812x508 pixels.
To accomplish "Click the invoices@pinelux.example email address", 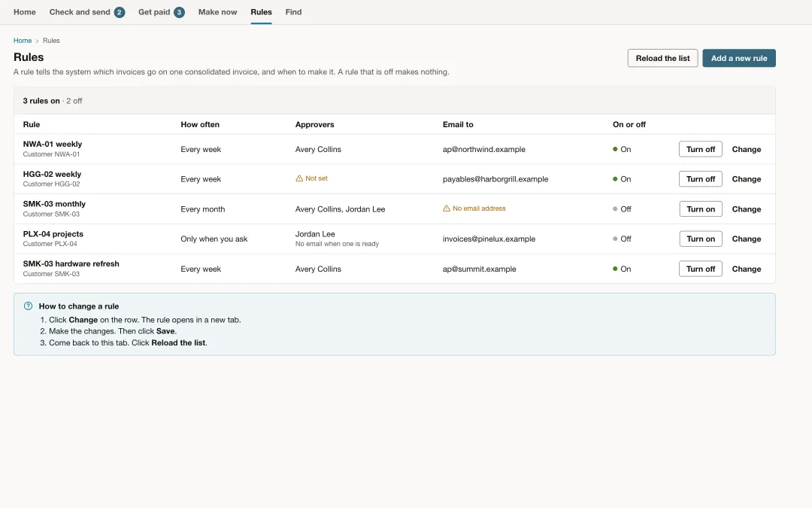I will click(x=489, y=239).
